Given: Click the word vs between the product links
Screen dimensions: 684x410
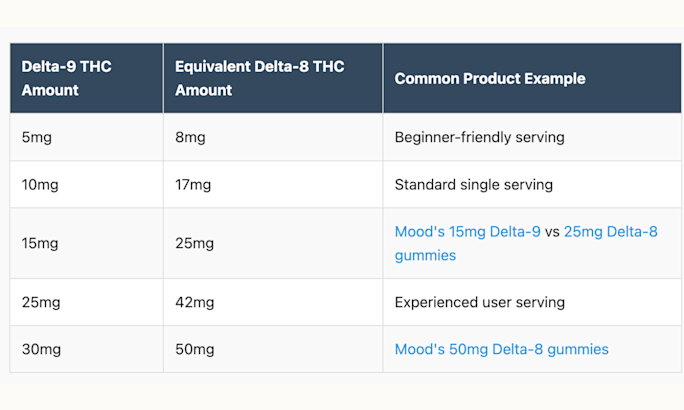Looking at the screenshot, I should tap(552, 231).
